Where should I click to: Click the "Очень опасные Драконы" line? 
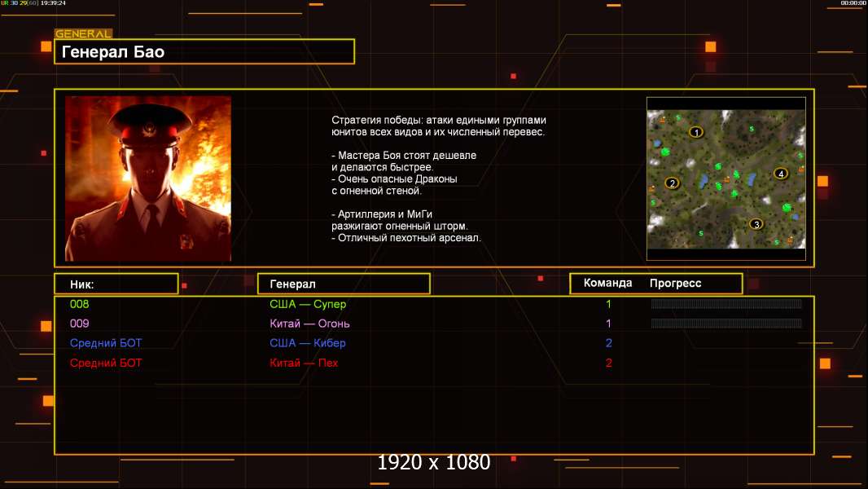click(395, 178)
